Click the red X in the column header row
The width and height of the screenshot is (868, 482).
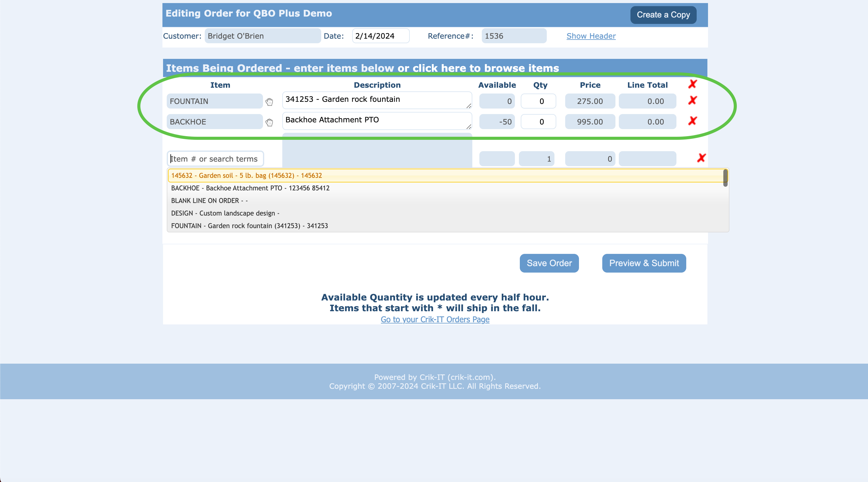tap(693, 85)
